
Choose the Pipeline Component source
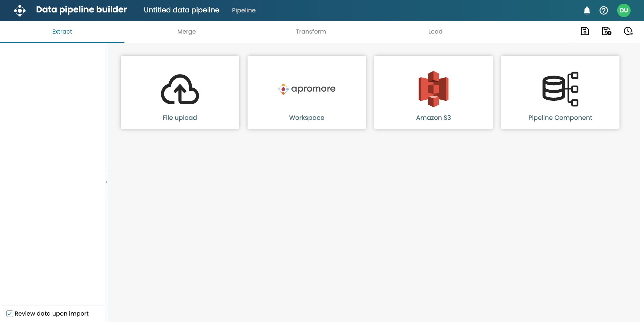[560, 92]
